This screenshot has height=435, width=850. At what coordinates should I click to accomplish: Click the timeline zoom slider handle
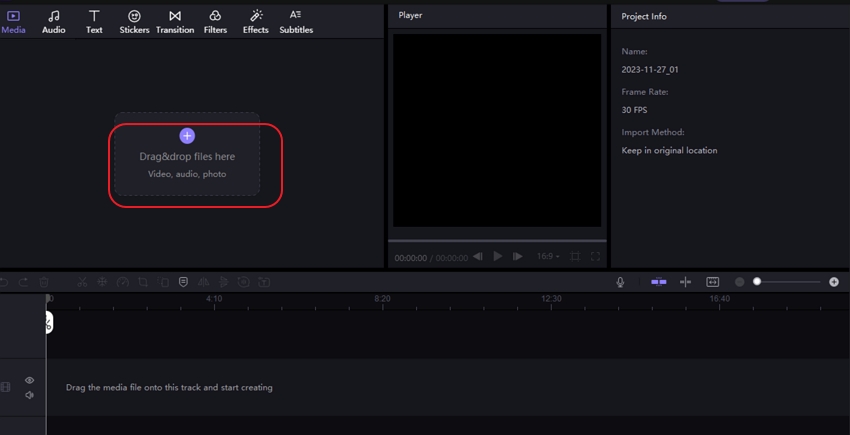click(757, 282)
